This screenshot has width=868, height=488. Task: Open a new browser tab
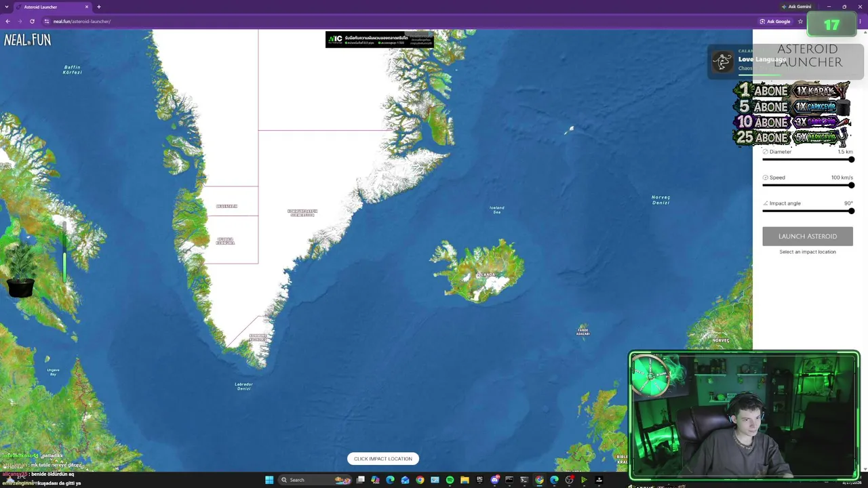99,7
